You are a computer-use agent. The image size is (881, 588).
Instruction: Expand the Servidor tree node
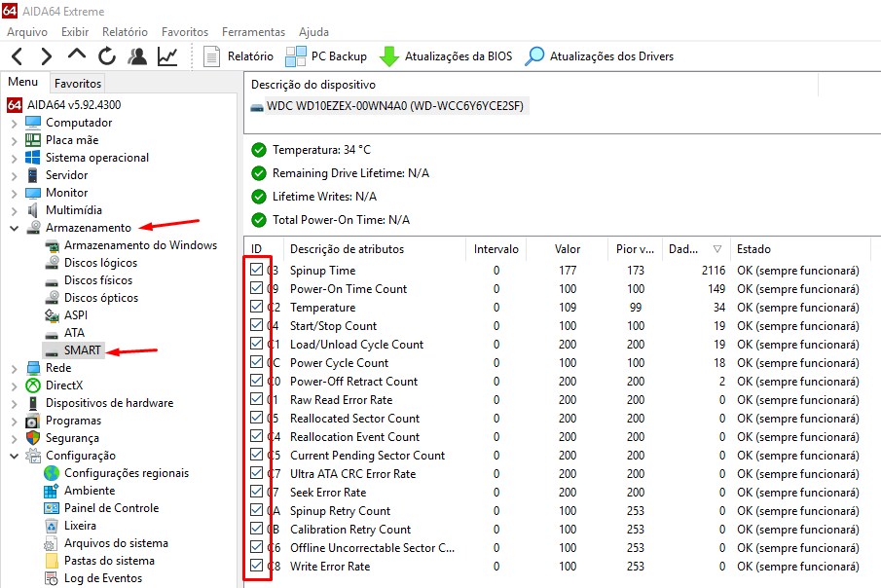click(x=15, y=175)
